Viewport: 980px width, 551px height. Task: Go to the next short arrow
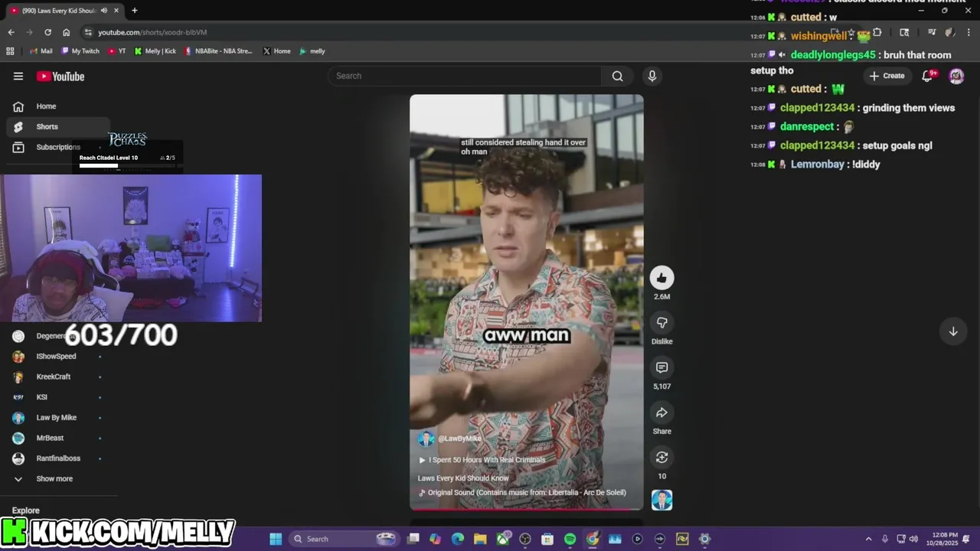coord(953,331)
